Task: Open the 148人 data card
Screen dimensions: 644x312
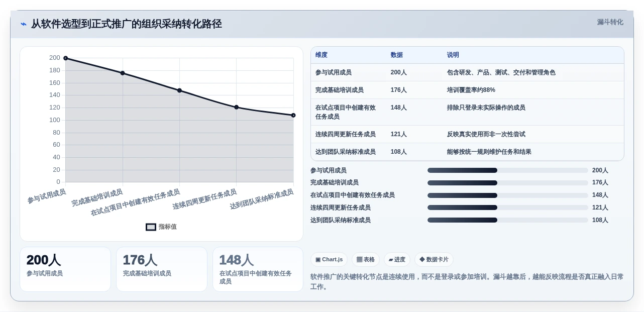Action: [x=258, y=269]
